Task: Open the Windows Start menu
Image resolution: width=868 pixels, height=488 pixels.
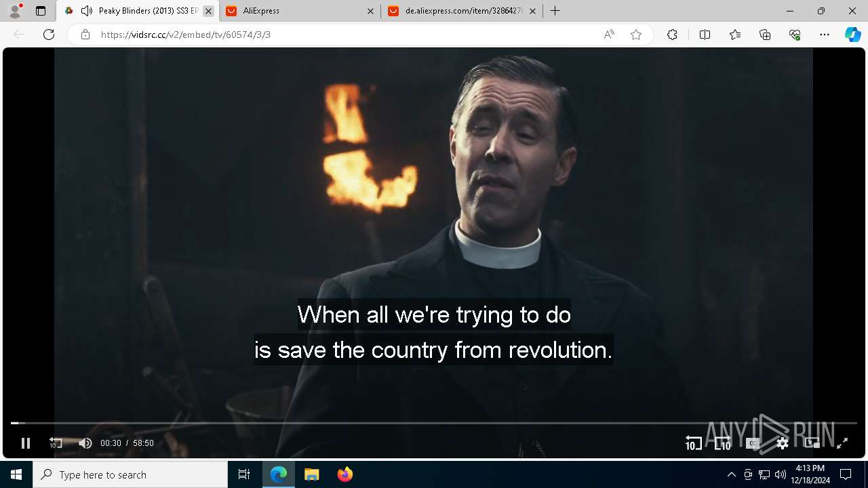Action: (x=16, y=474)
